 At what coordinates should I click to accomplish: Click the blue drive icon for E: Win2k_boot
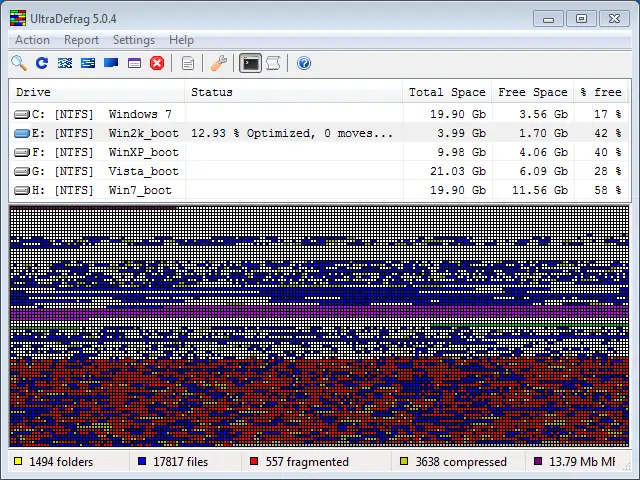22,133
